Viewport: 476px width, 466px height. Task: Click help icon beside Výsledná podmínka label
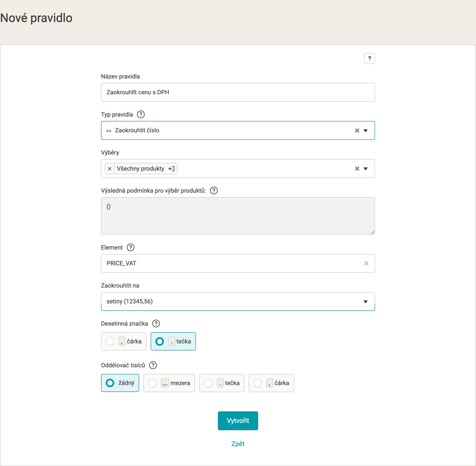(x=214, y=191)
